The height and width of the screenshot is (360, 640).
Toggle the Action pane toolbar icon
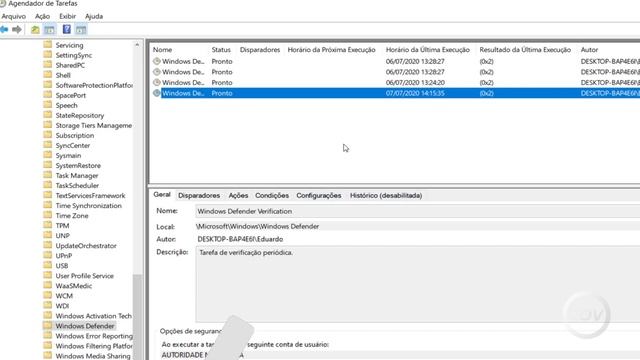coord(81,29)
